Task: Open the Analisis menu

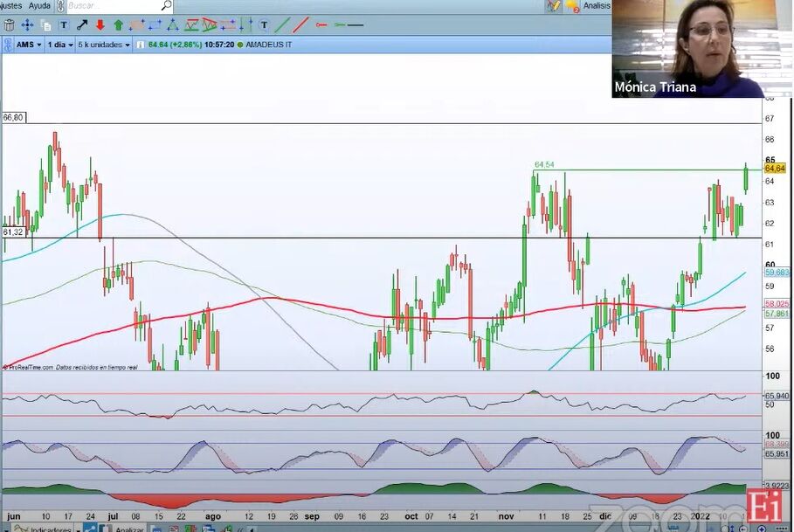Action: [x=597, y=5]
